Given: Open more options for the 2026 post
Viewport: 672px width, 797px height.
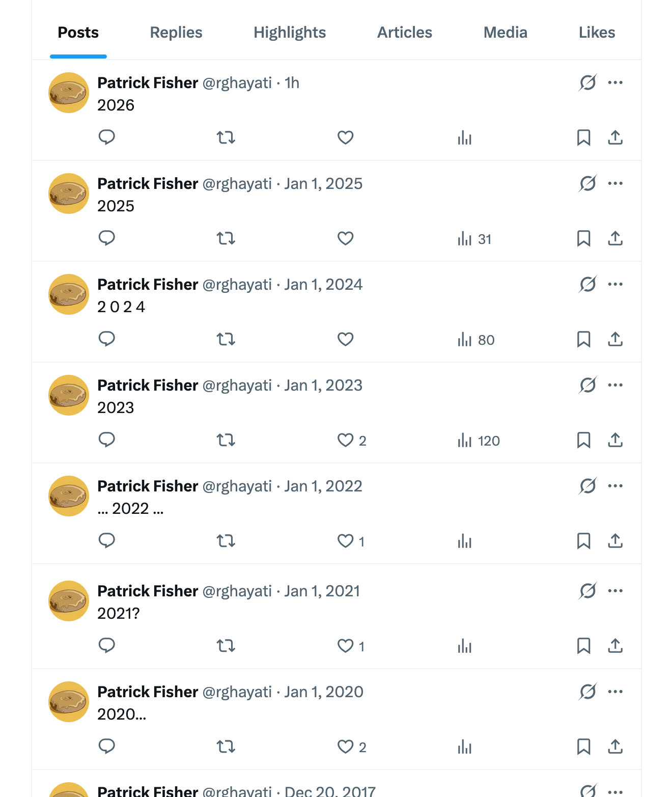Looking at the screenshot, I should (615, 83).
